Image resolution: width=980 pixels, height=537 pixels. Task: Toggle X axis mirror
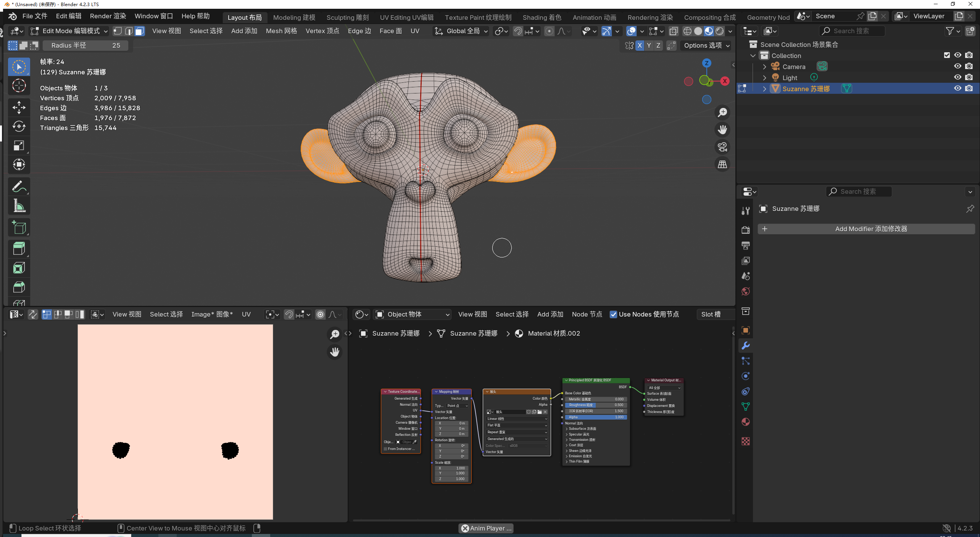[640, 45]
